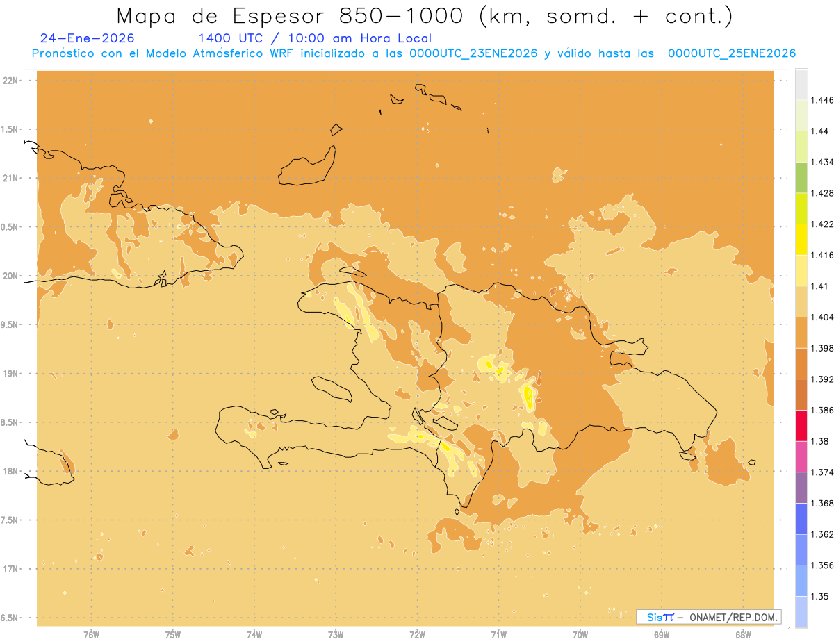
Task: Click the latitude label '19N'
Action: click(x=10, y=374)
